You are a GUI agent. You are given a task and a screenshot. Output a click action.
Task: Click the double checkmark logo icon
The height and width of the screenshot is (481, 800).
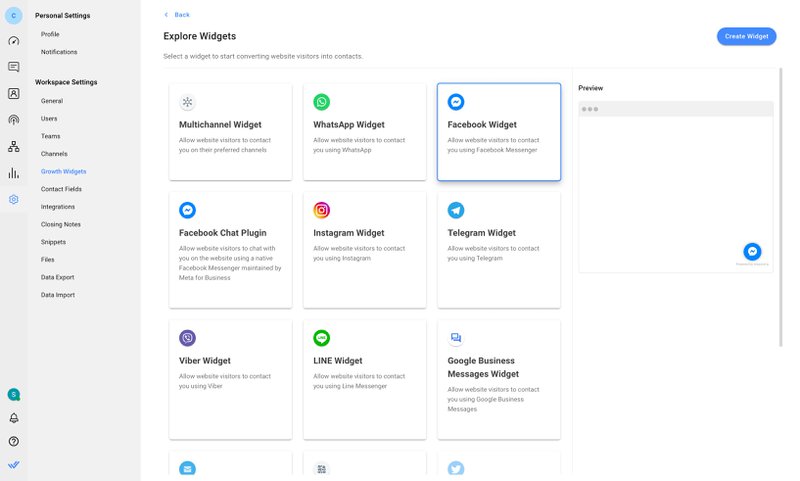point(14,465)
